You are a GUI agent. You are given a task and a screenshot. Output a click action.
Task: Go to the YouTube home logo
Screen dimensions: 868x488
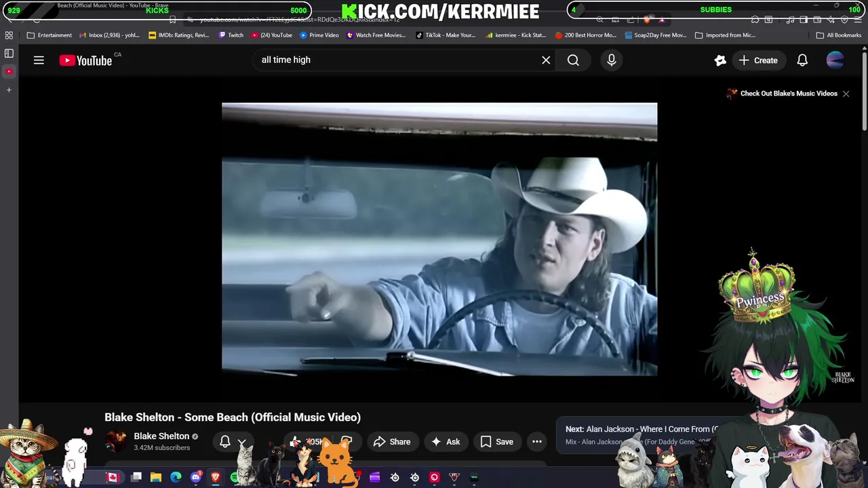pos(85,60)
